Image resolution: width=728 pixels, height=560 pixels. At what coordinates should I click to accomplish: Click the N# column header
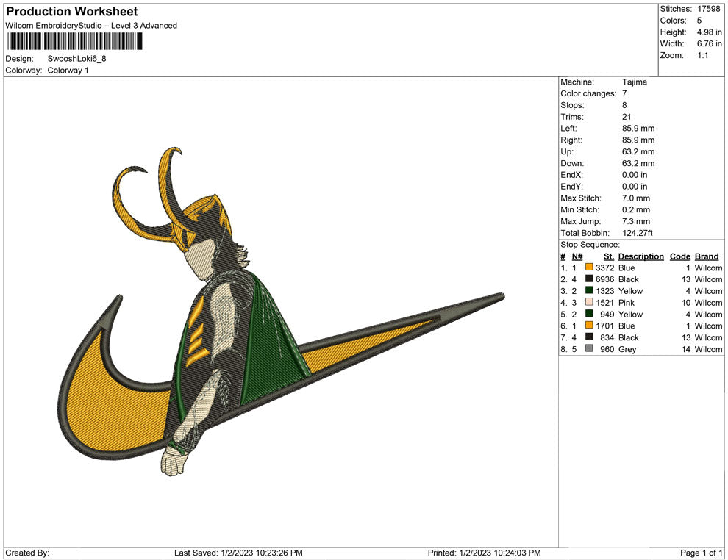tap(577, 256)
